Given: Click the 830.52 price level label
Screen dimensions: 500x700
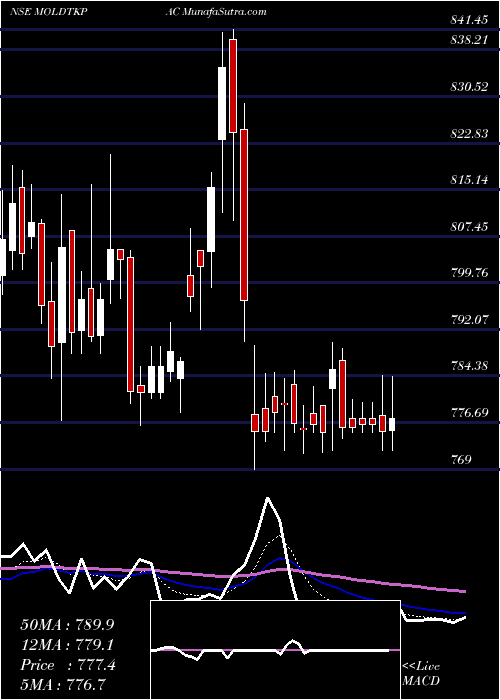Looking at the screenshot, I should coord(470,87).
